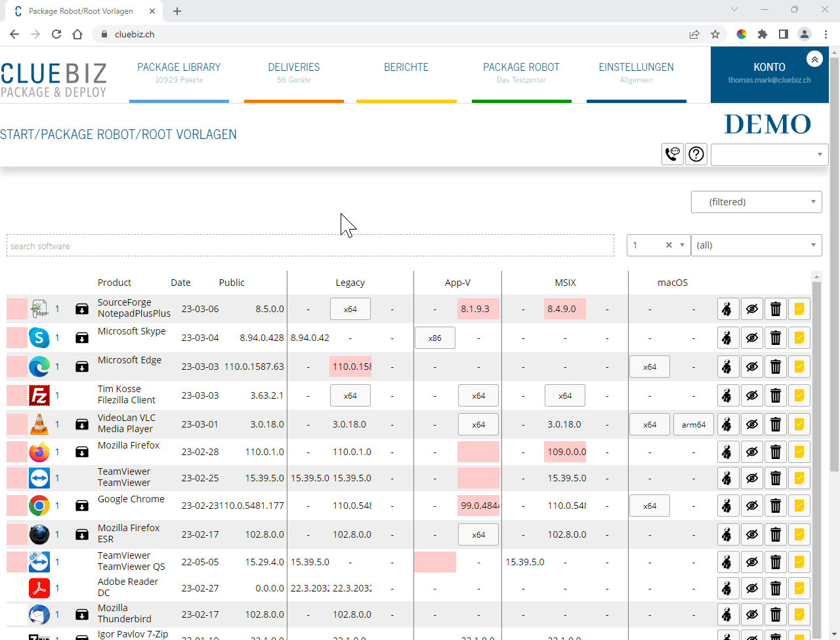Click red 109.0.0.0 MSIX cell for Firefox
This screenshot has height=640, width=840.
[x=565, y=452]
